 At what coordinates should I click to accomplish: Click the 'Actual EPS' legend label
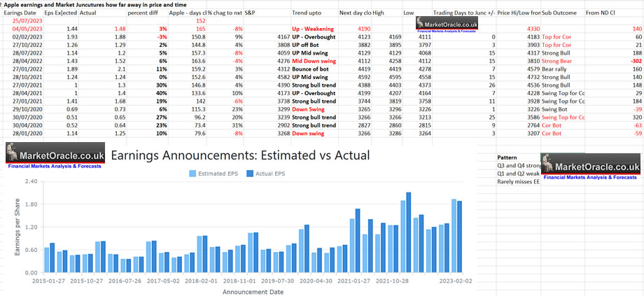click(269, 174)
